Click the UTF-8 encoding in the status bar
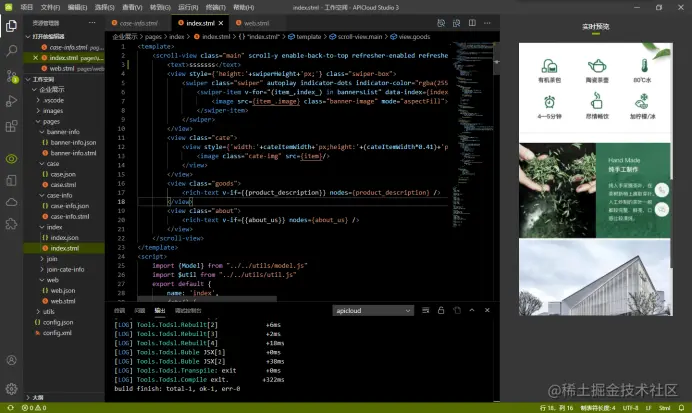The image size is (693, 413). click(x=631, y=408)
